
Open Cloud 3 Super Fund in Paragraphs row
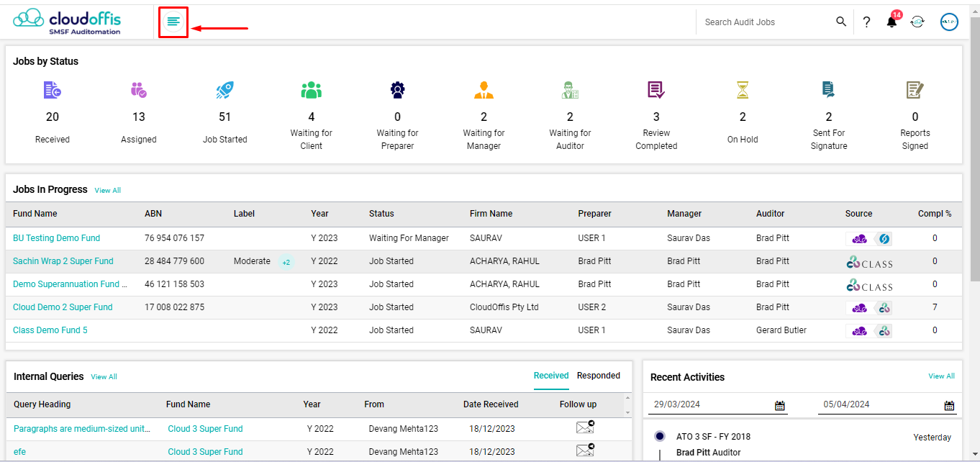pos(205,429)
